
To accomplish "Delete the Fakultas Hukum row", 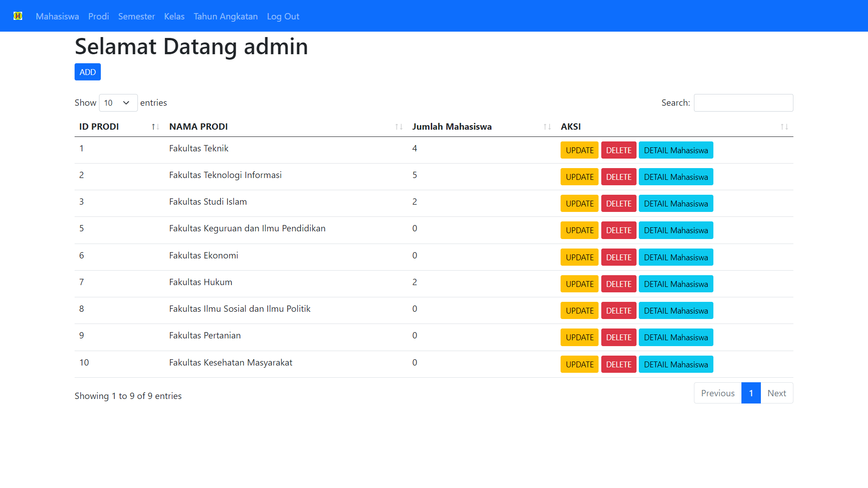I will tap(618, 284).
